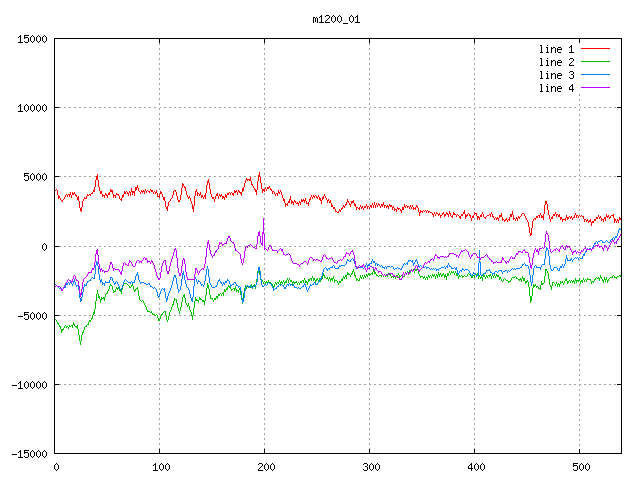640x480 pixels.
Task: Click the blue line 3 legend sample
Action: point(596,75)
